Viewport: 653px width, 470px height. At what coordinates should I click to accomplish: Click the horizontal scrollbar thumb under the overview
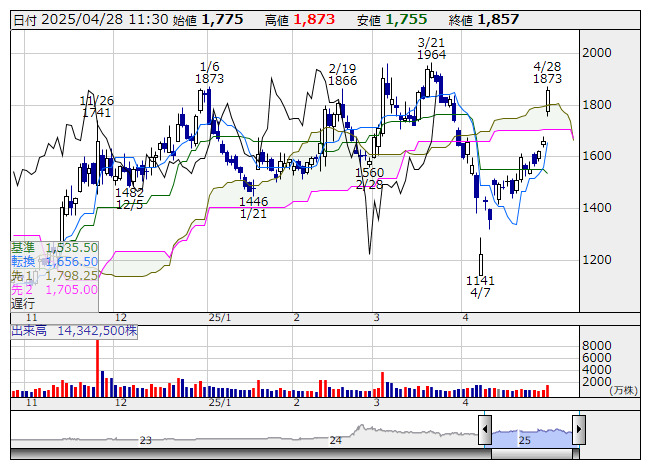coord(532,454)
